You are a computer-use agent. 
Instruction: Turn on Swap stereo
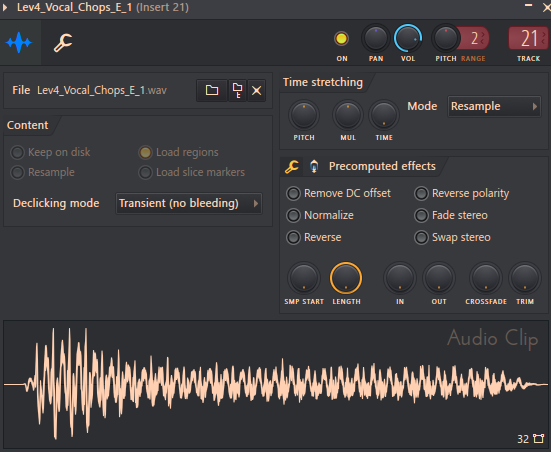tap(453, 237)
